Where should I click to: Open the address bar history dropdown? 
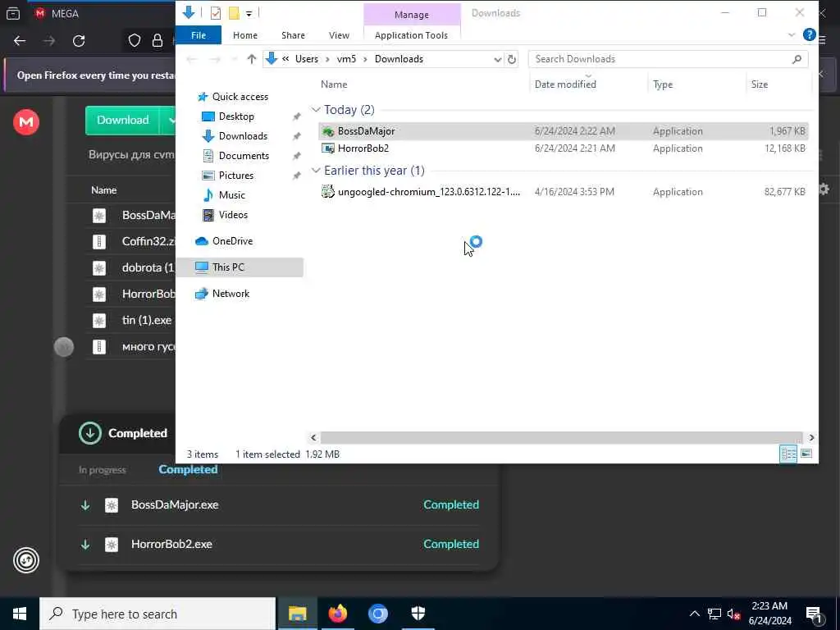pos(497,59)
